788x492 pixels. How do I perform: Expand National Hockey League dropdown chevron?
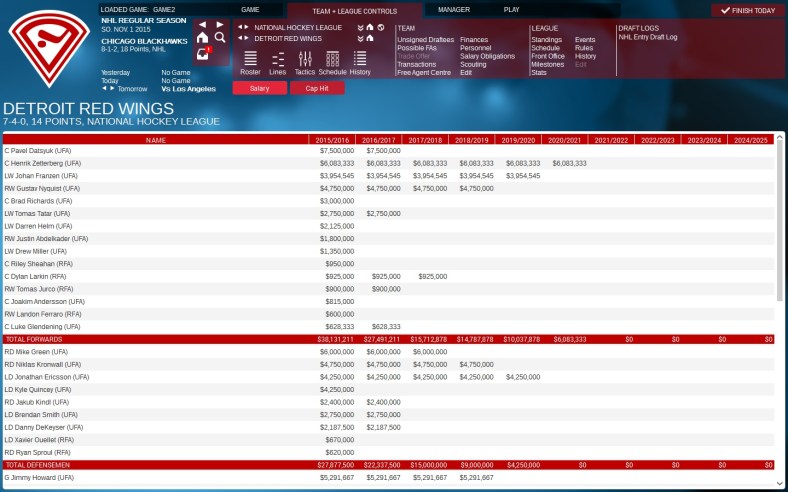pos(360,27)
